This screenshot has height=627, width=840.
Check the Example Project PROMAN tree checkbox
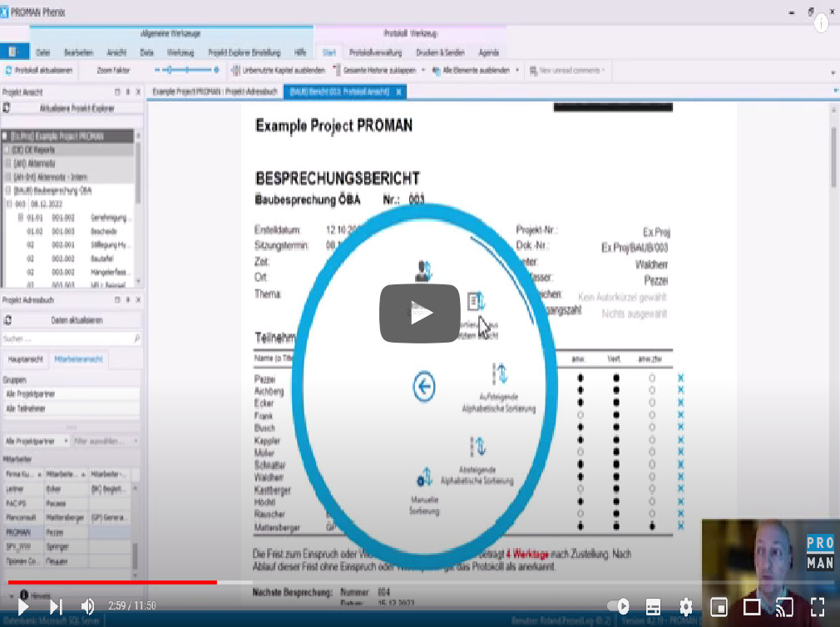tap(5, 136)
